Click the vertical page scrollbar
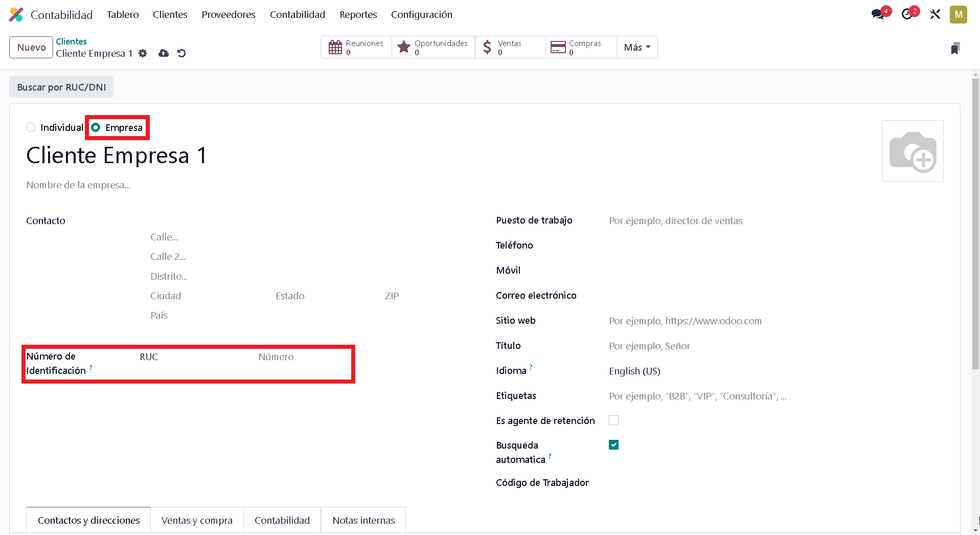980x535 pixels. [975, 225]
